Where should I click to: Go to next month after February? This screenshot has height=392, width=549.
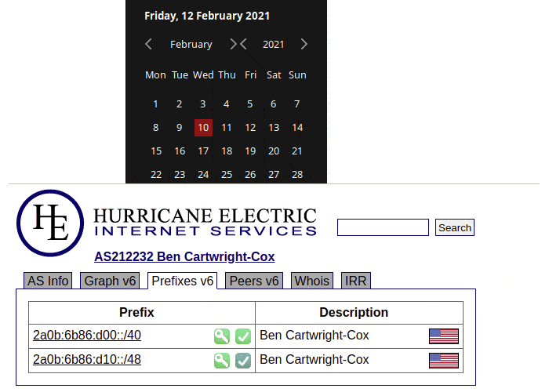coord(233,44)
